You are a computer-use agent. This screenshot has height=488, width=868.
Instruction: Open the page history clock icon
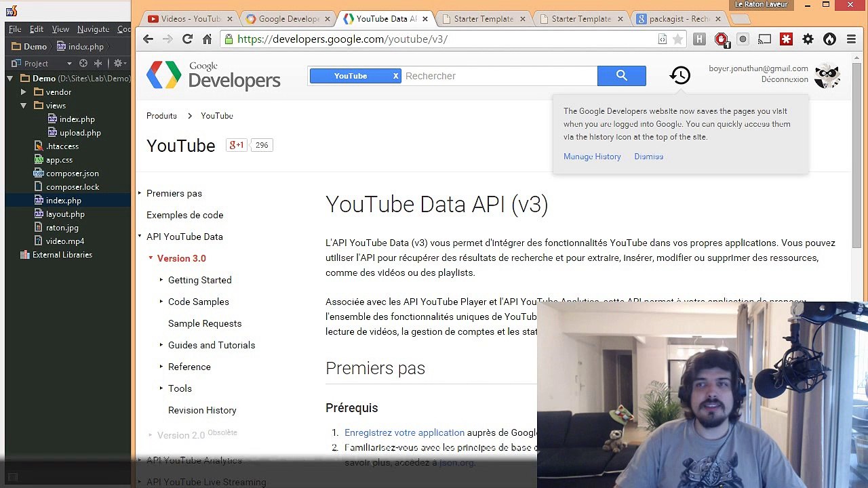point(680,75)
